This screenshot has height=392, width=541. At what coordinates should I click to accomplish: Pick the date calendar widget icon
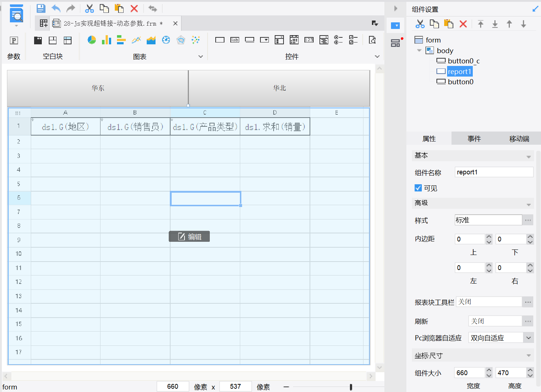pos(294,40)
